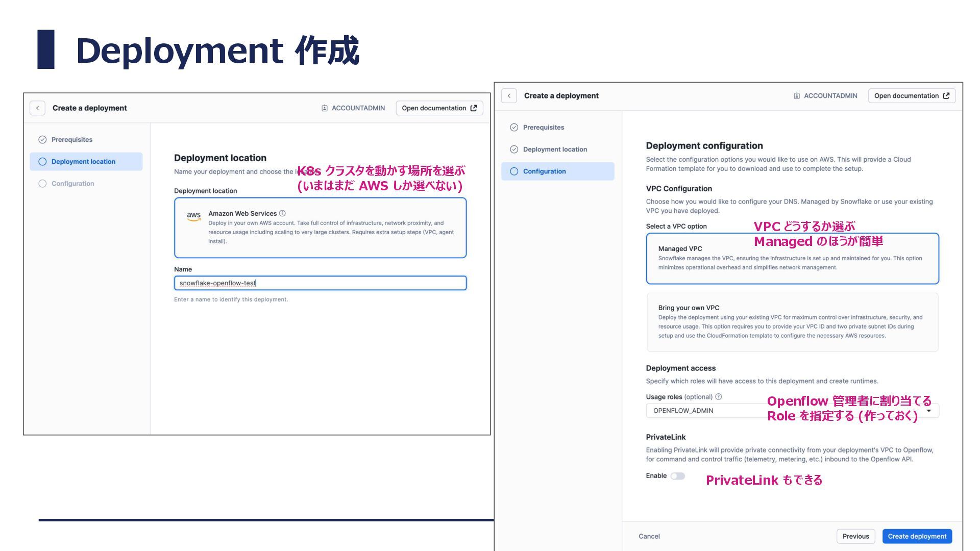Click Usage roles help question icon
Screen dimensions: 980x551
(x=718, y=397)
